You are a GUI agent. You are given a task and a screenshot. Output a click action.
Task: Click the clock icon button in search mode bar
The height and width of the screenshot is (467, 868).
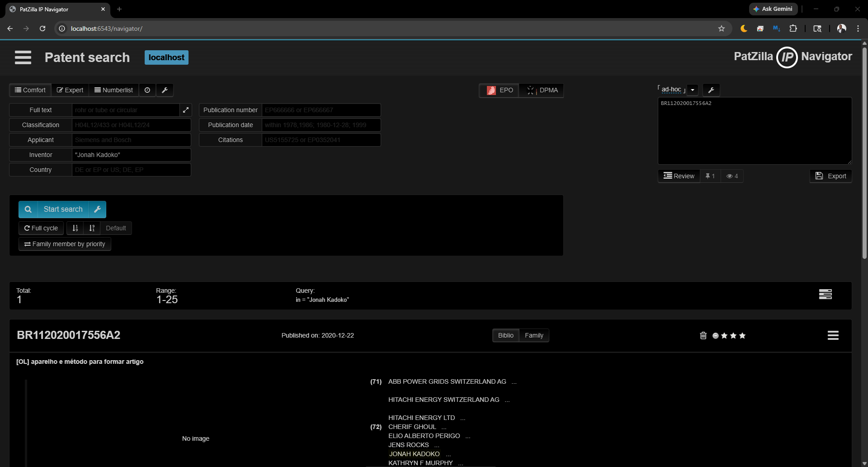[147, 90]
